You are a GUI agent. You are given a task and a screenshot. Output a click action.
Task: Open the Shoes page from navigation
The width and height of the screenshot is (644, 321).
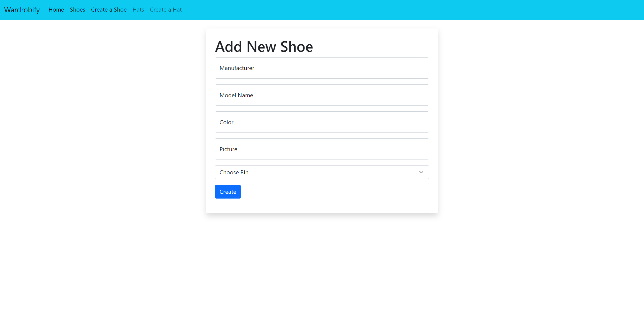77,10
